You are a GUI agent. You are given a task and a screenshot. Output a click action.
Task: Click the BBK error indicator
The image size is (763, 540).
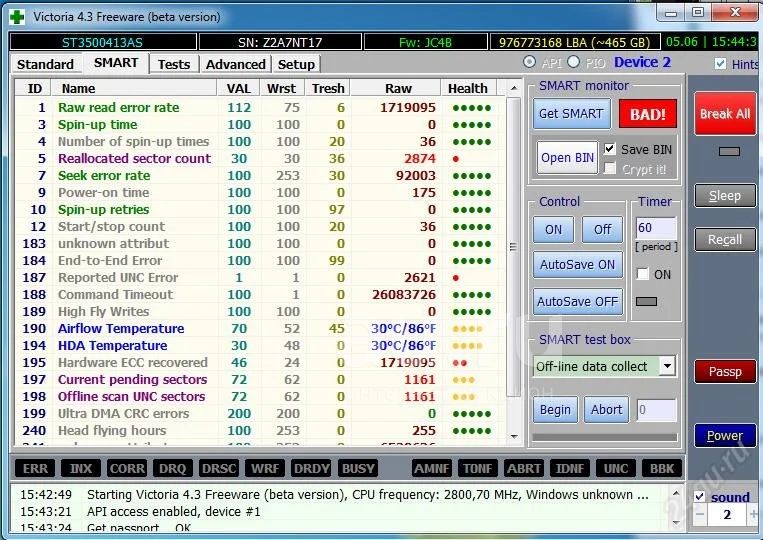662,468
